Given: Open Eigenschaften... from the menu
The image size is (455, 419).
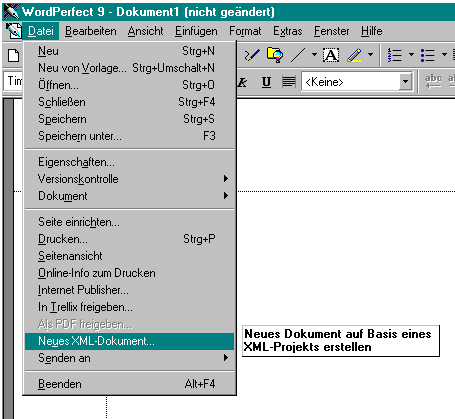Looking at the screenshot, I should [x=129, y=162].
